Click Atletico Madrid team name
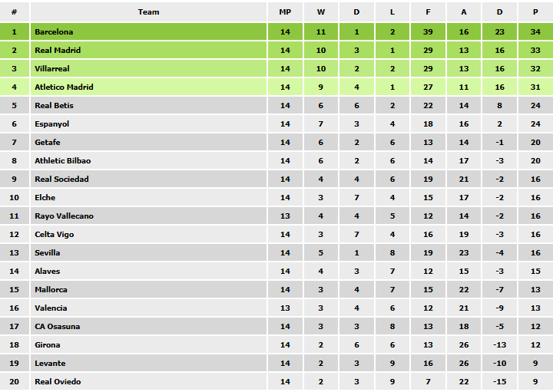This screenshot has height=392, width=553. 64,87
